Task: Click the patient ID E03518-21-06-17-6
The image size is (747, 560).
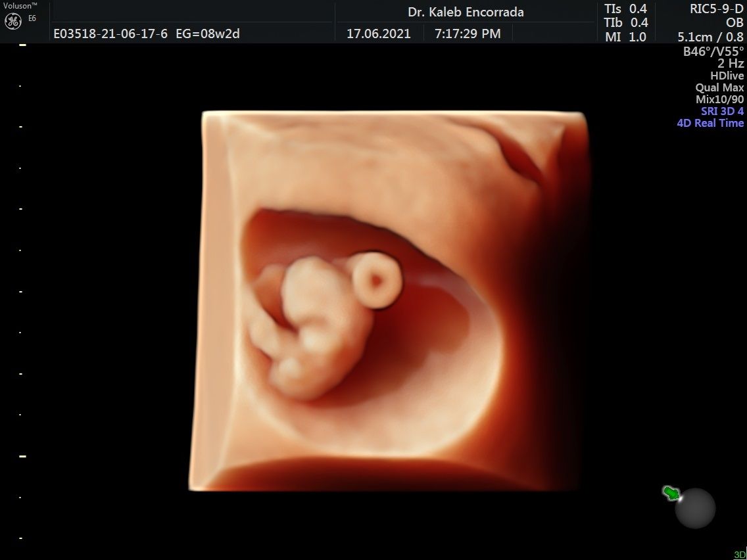Action: pos(111,34)
